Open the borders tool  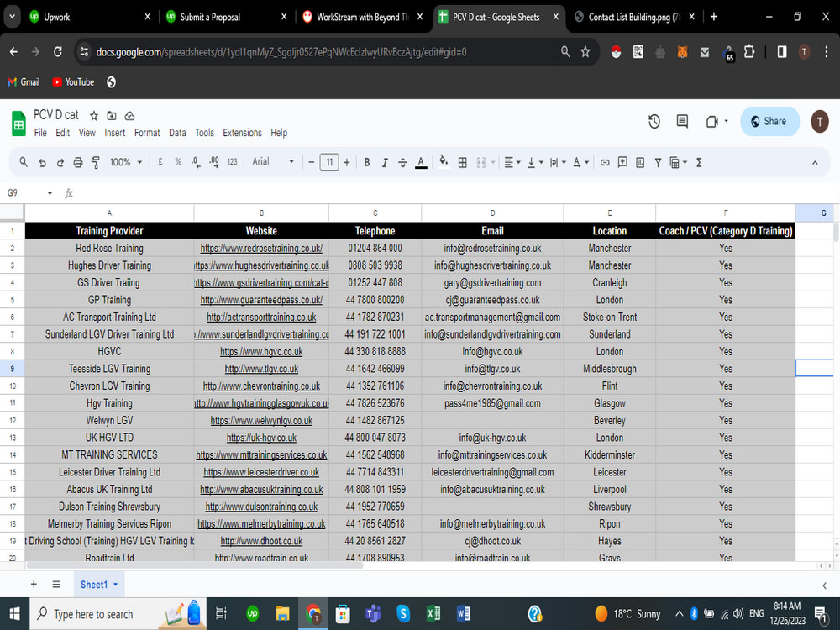click(x=462, y=162)
